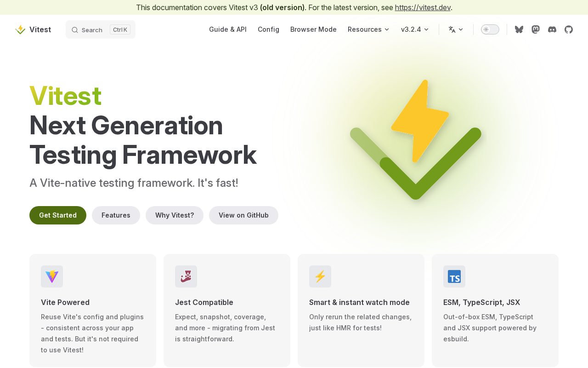This screenshot has width=588, height=368.
Task: Go to the Config nav item
Action: (268, 29)
